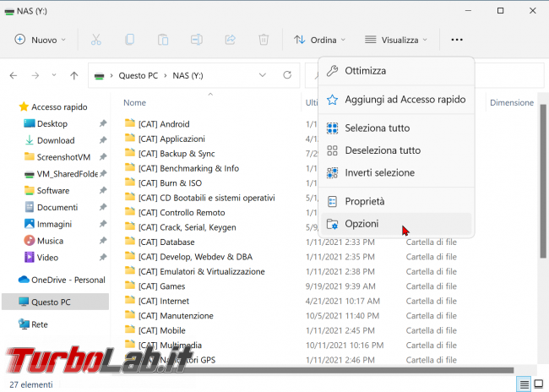Switch to large thumbnails view icon in status bar
Image resolution: width=549 pixels, height=392 pixels.
pyautogui.click(x=539, y=384)
